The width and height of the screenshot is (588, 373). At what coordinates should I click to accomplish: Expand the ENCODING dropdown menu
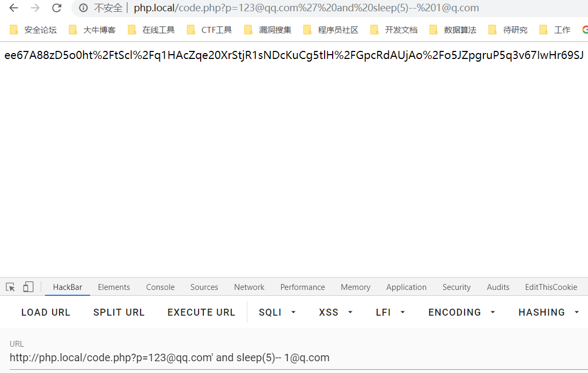pos(461,312)
